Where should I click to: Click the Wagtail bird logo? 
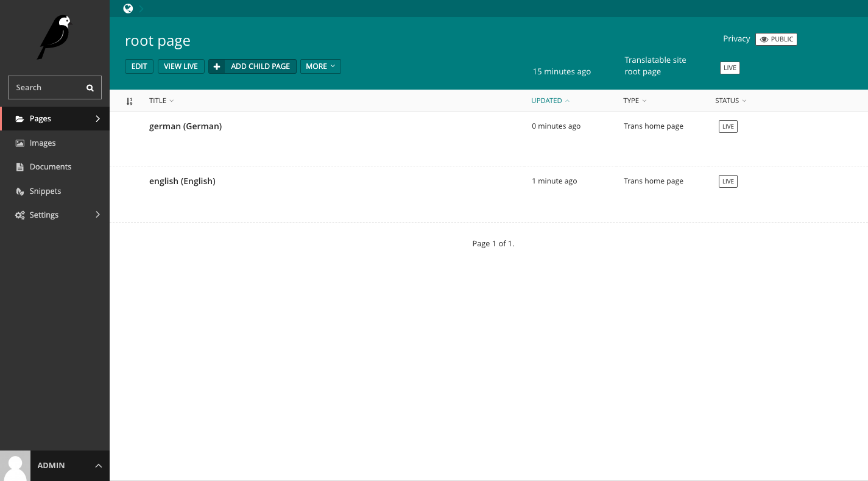pyautogui.click(x=54, y=37)
